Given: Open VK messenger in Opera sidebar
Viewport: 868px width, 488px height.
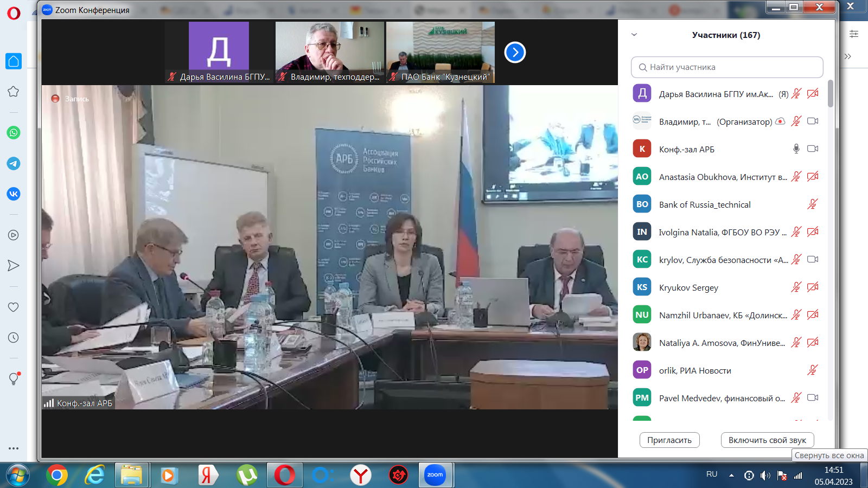Looking at the screenshot, I should (x=14, y=194).
